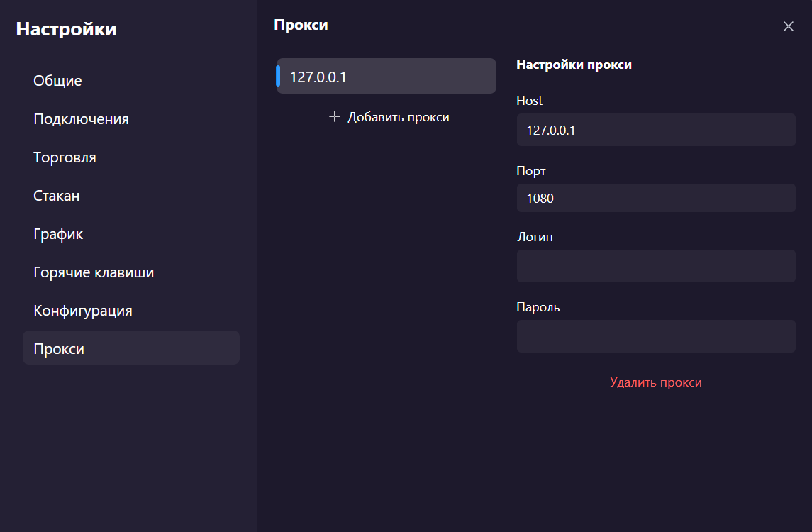Focus the Host input field
The image size is (812, 532).
click(x=656, y=130)
